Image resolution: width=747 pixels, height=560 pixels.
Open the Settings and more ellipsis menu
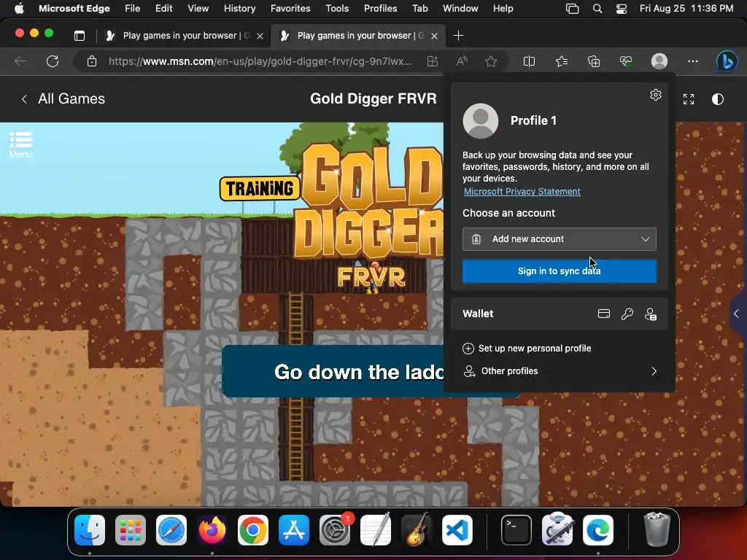(x=693, y=61)
